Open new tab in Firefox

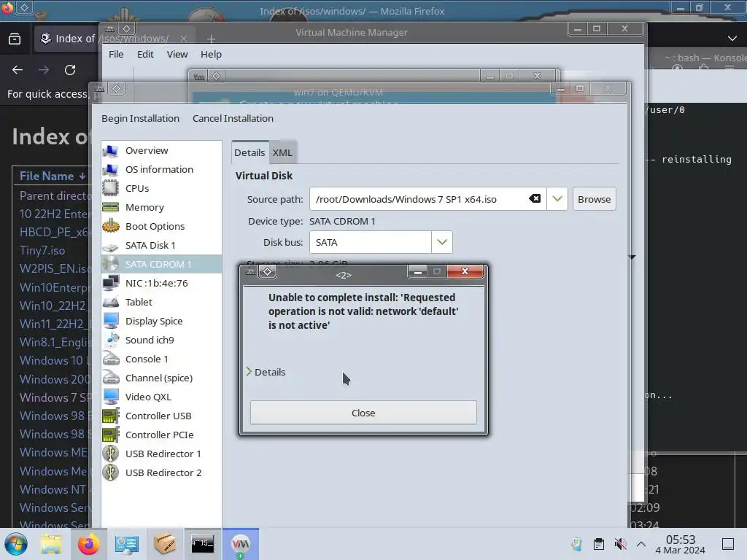pos(211,39)
